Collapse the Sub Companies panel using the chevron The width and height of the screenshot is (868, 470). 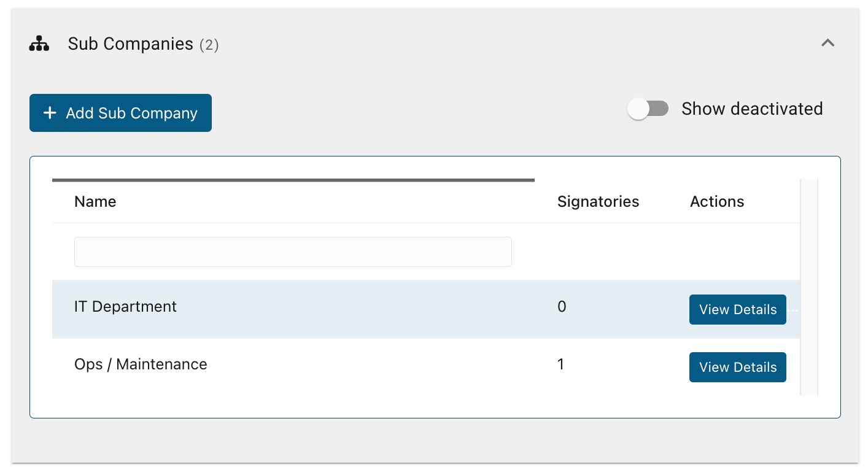(x=827, y=43)
